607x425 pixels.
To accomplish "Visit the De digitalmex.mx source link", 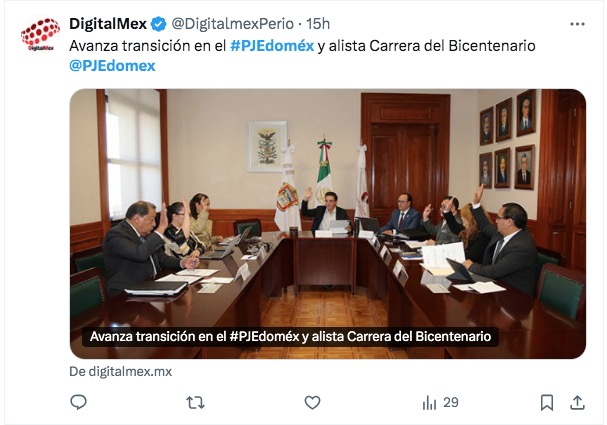I will [x=120, y=372].
